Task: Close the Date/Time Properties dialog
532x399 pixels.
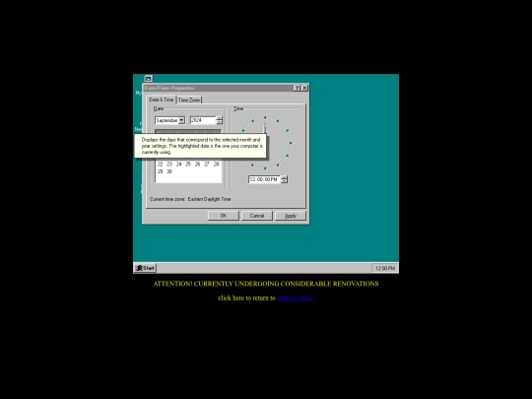Action: [304, 88]
